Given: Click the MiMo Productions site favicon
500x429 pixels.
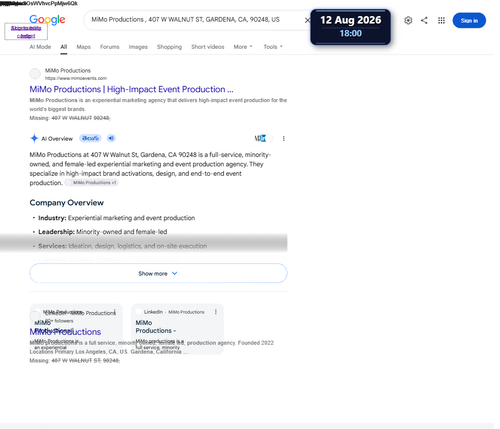Looking at the screenshot, I should tap(35, 74).
